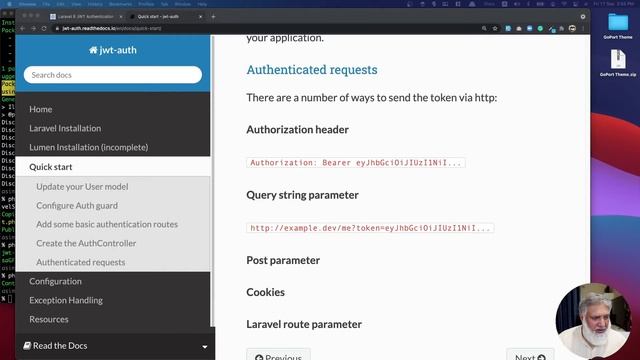Viewport: 640px width, 360px height.
Task: Jump to Create the AuthController section
Action: (x=86, y=243)
